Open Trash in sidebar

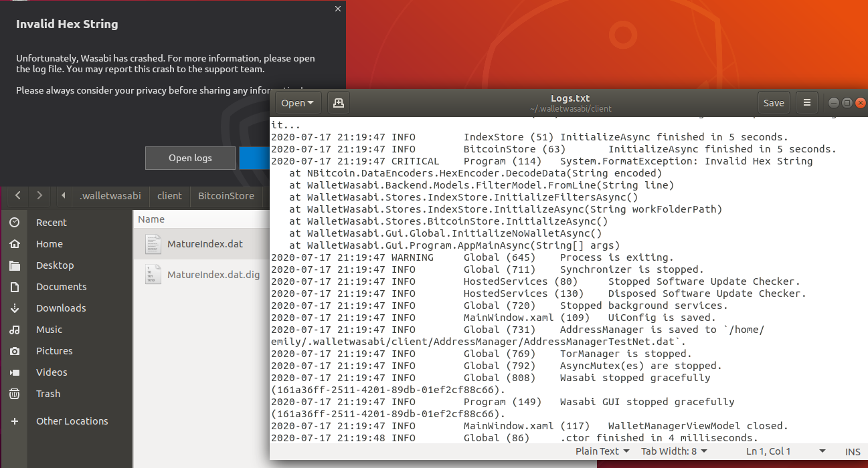pos(48,394)
